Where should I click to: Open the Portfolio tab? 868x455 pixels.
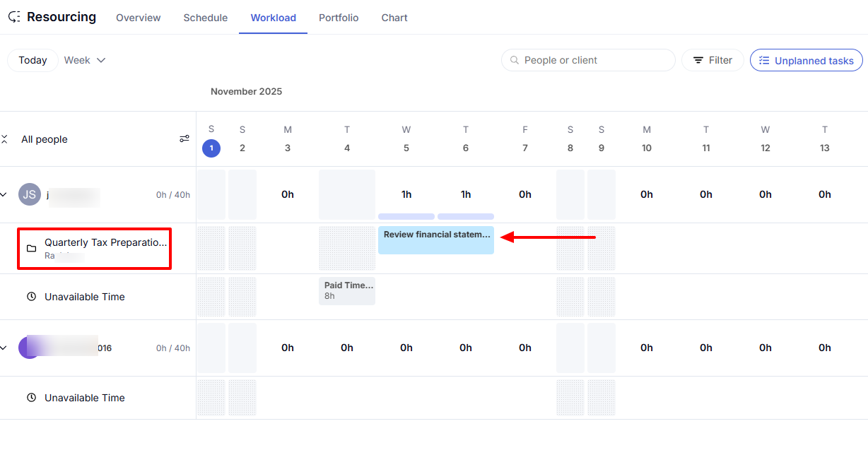[x=339, y=18]
